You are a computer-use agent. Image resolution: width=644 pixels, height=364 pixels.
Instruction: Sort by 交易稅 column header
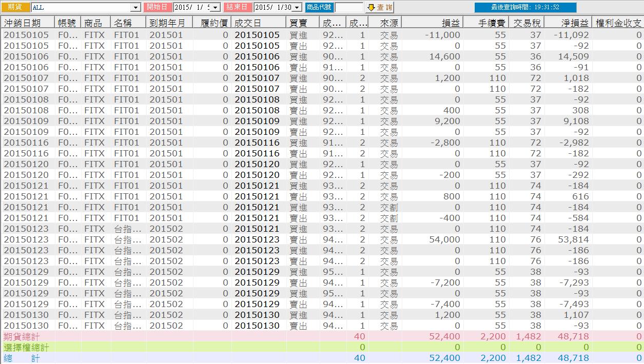click(526, 23)
